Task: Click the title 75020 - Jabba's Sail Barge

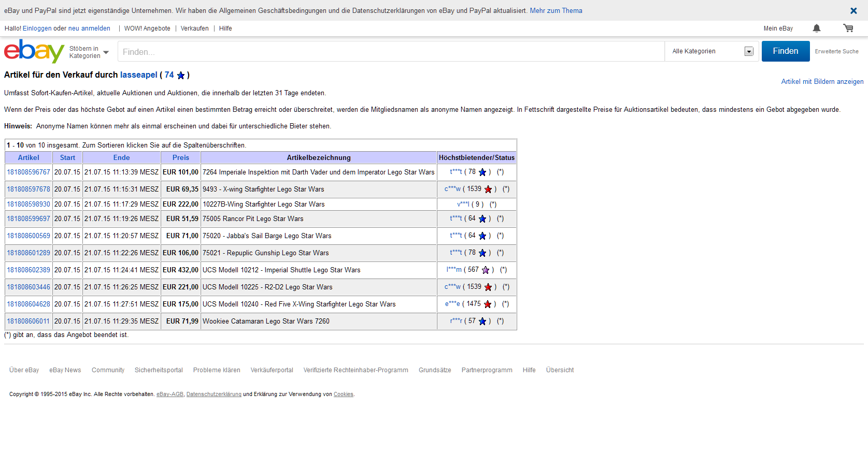Action: [x=267, y=236]
